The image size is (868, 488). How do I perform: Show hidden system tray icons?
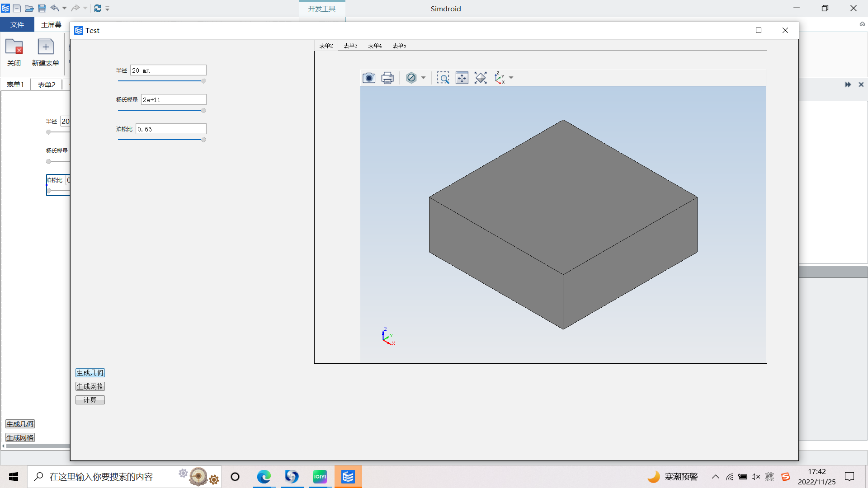[716, 477]
